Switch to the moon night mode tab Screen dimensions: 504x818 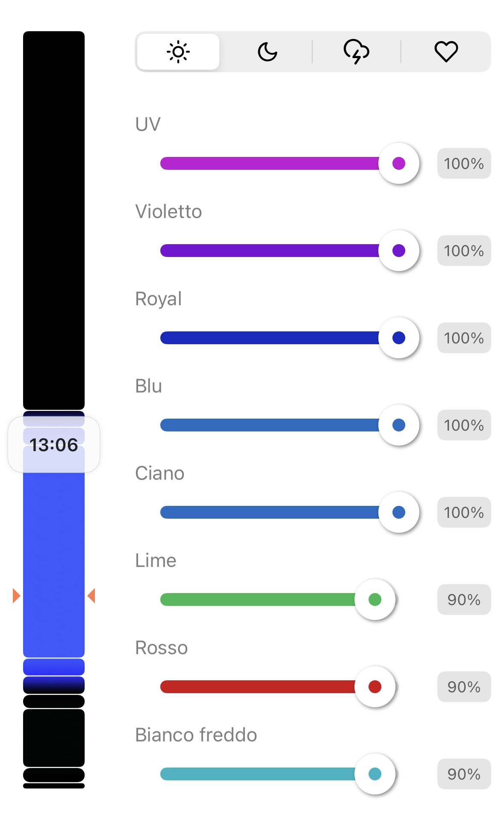268,52
